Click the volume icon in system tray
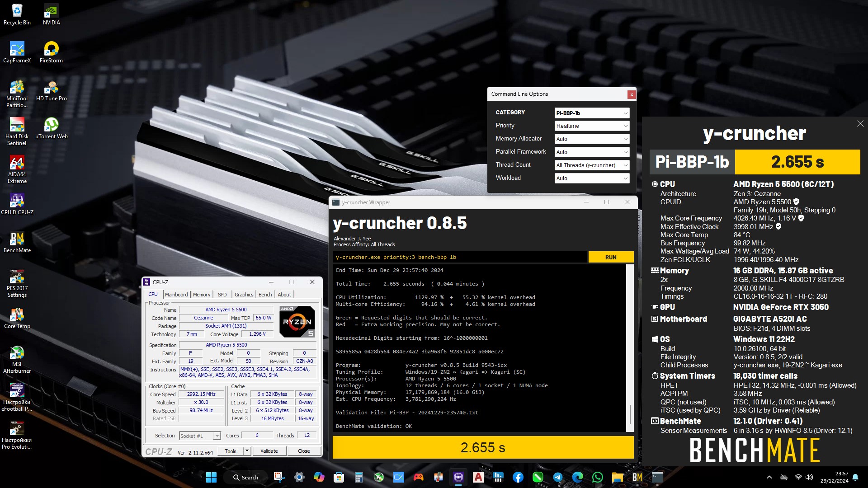This screenshot has width=868, height=488. [809, 477]
